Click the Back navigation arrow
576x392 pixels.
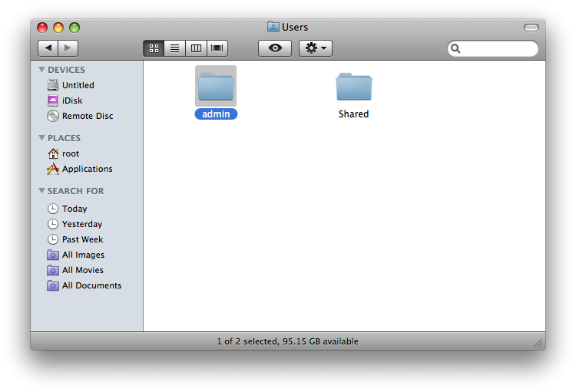(48, 48)
